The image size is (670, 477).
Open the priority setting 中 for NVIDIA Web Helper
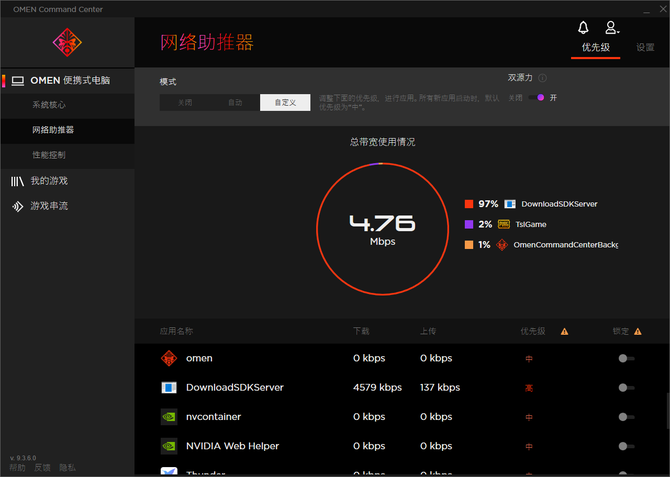click(529, 447)
